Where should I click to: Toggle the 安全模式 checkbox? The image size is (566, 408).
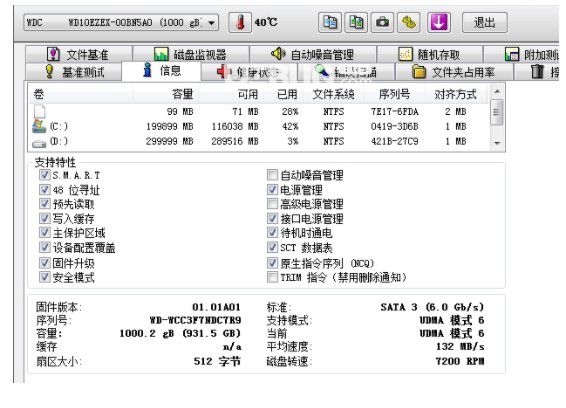(x=44, y=277)
